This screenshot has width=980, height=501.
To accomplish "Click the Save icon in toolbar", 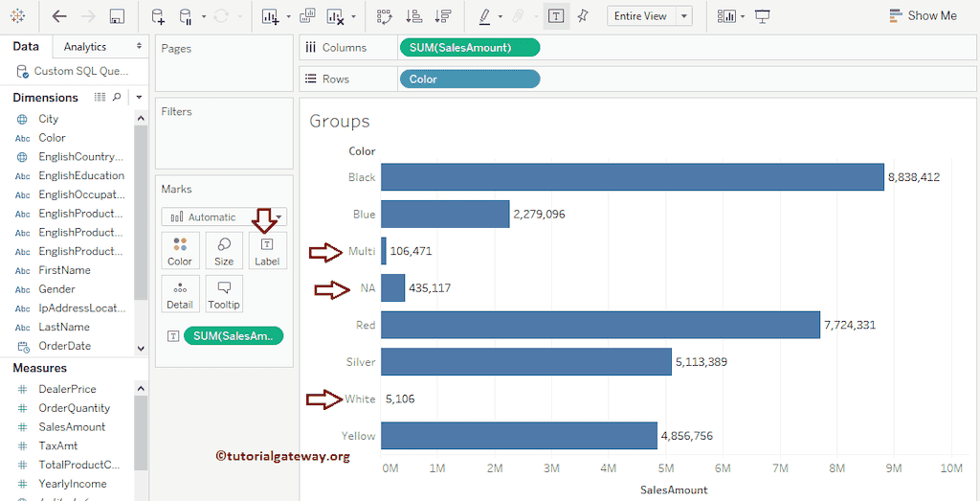I will click(116, 16).
